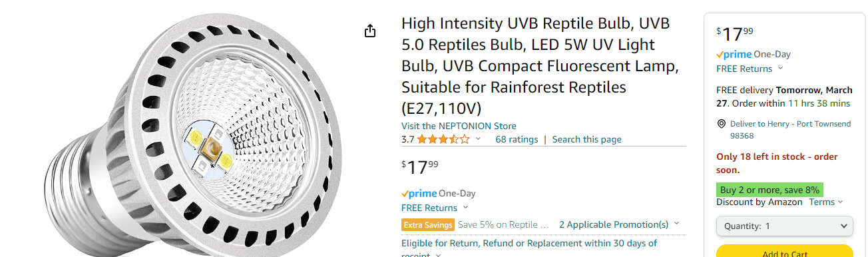Open the 68 ratings link
Screen dimensions: 868x257
pyautogui.click(x=517, y=139)
